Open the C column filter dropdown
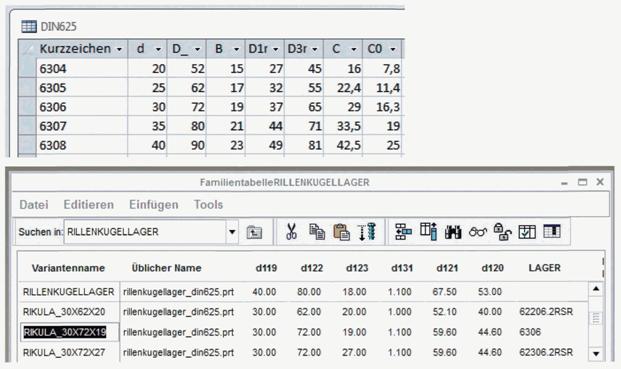Image resolution: width=621 pixels, height=369 pixels. pyautogui.click(x=354, y=49)
